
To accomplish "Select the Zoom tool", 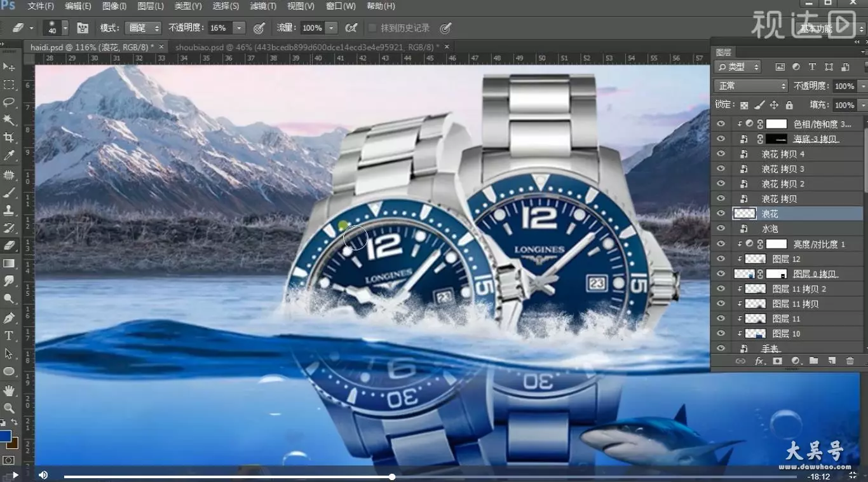I will point(9,408).
